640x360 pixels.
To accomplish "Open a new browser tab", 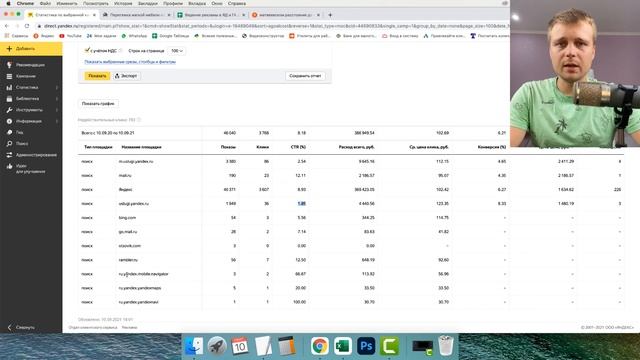I will pyautogui.click(x=330, y=15).
